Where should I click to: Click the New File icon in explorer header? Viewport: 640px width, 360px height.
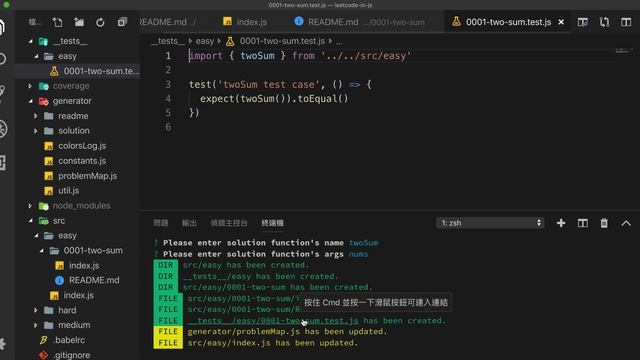[57, 22]
